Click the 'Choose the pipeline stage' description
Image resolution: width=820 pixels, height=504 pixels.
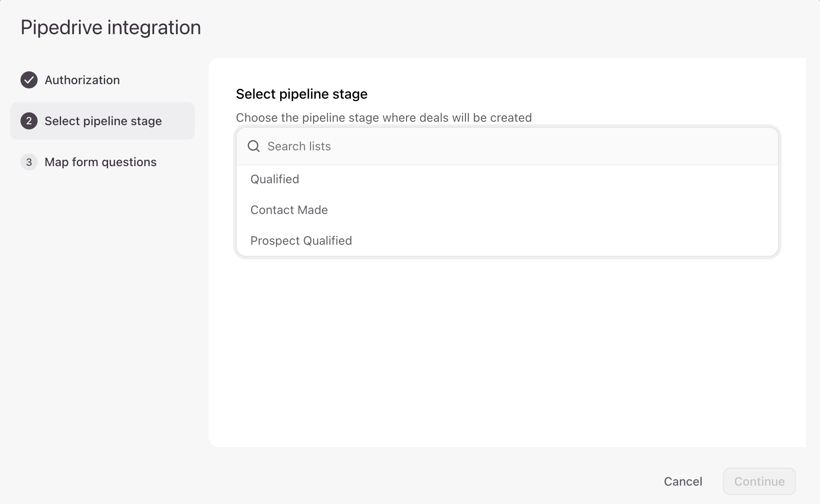(384, 117)
